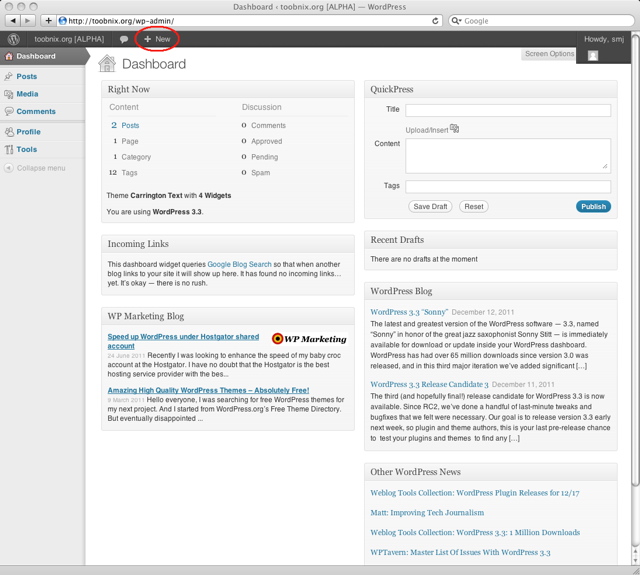Click the Collapse menu arrow icon

[x=9, y=168]
